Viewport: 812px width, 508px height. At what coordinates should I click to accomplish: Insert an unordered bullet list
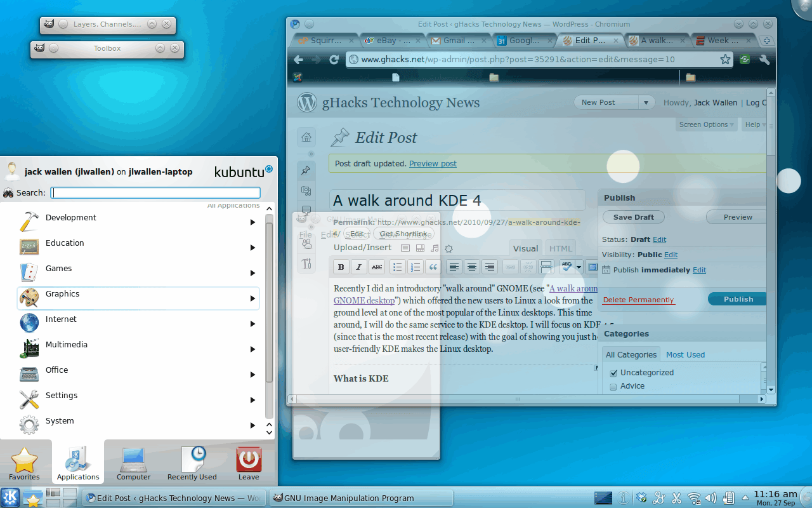[398, 267]
